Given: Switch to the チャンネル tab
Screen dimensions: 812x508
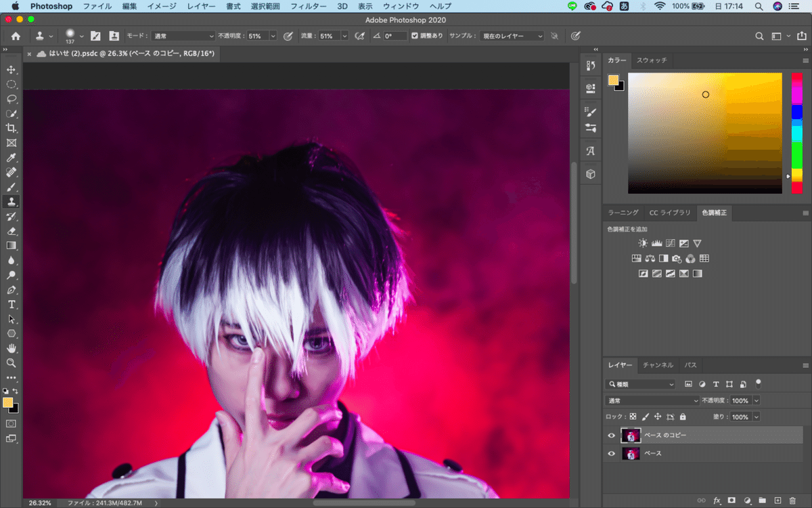Looking at the screenshot, I should [x=658, y=365].
